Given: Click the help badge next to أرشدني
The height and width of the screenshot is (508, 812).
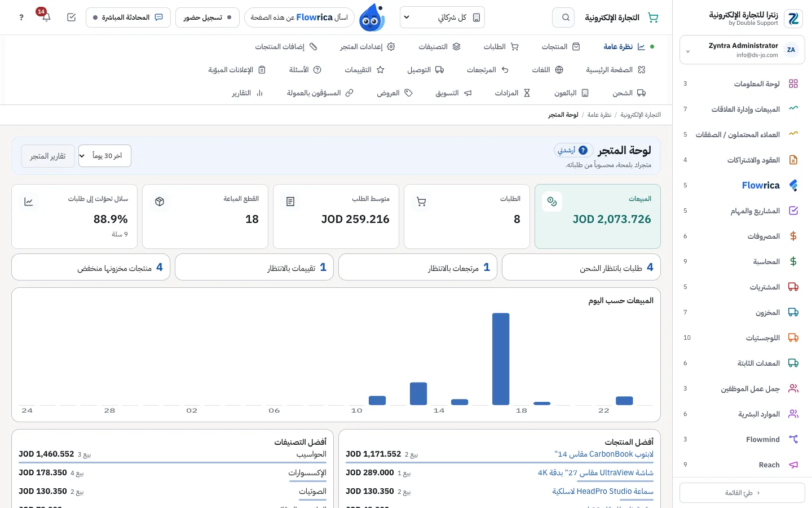Looking at the screenshot, I should pyautogui.click(x=583, y=150).
